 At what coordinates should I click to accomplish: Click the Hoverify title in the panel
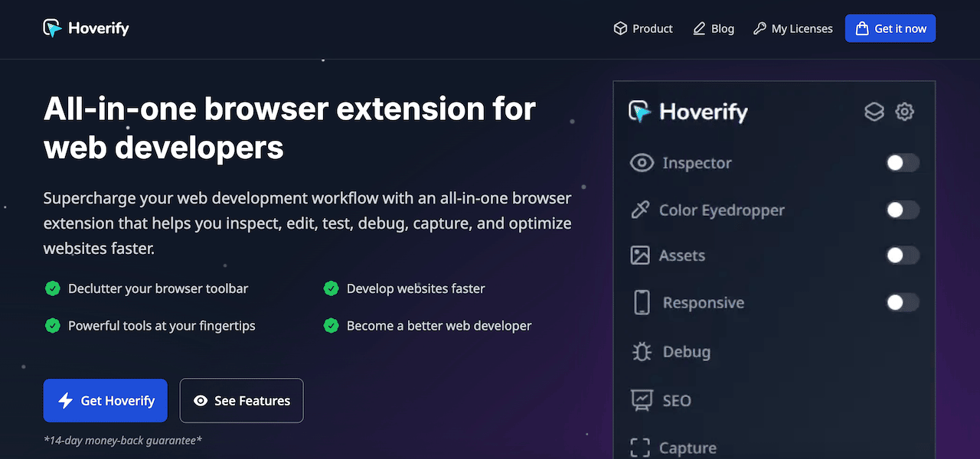(704, 112)
